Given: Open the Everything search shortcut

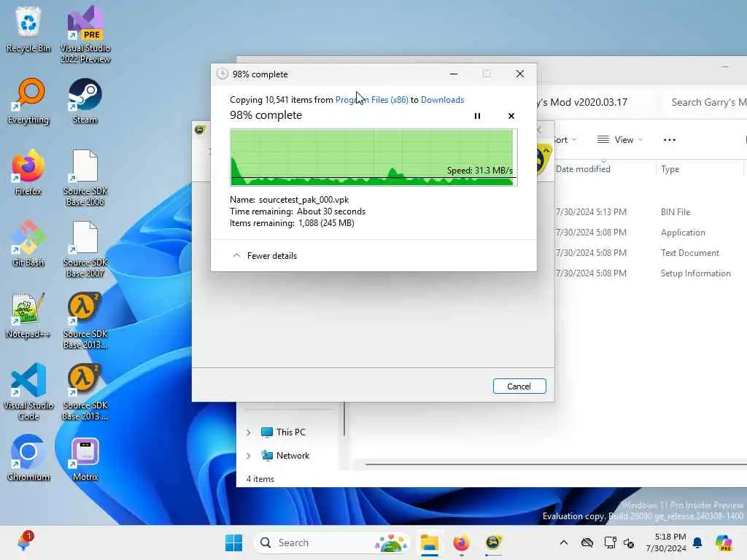Looking at the screenshot, I should 28,101.
